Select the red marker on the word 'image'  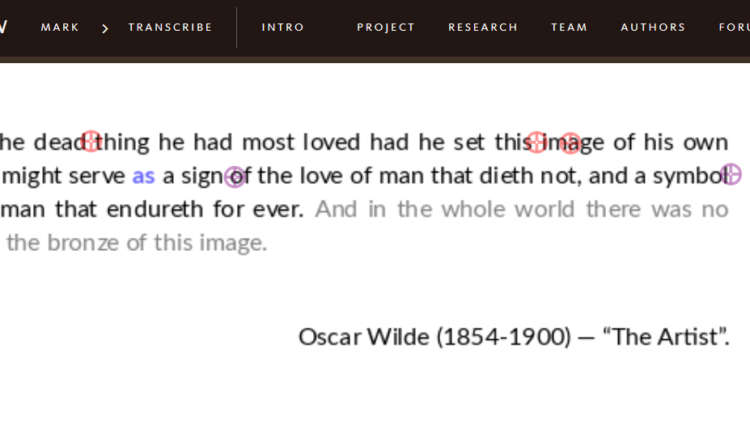point(570,143)
